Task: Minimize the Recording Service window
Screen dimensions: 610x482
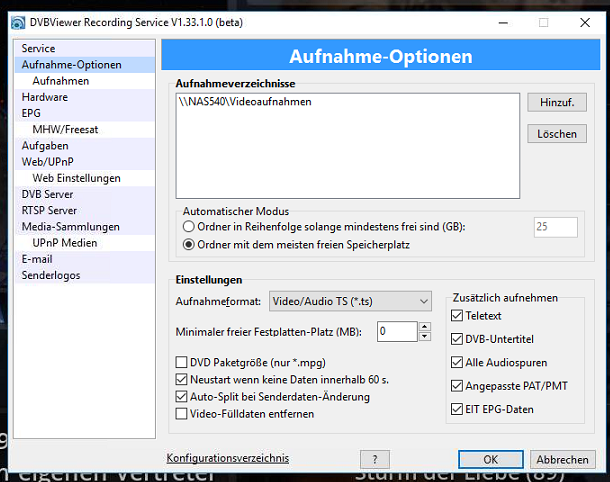Action: point(503,23)
